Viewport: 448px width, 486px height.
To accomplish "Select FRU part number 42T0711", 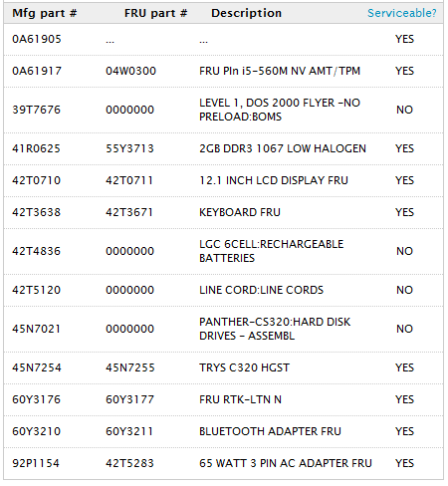I will [x=129, y=180].
